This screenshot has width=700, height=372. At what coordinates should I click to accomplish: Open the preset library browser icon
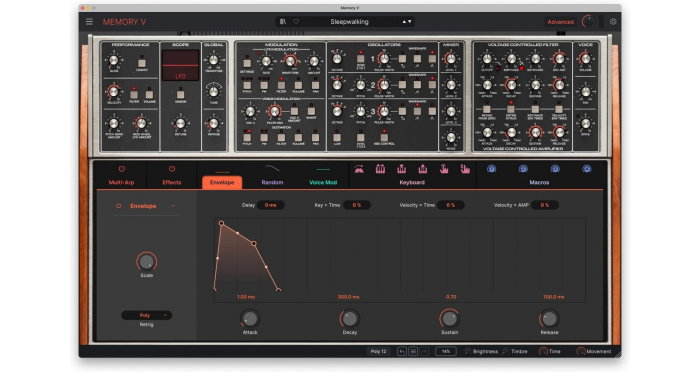pos(283,21)
